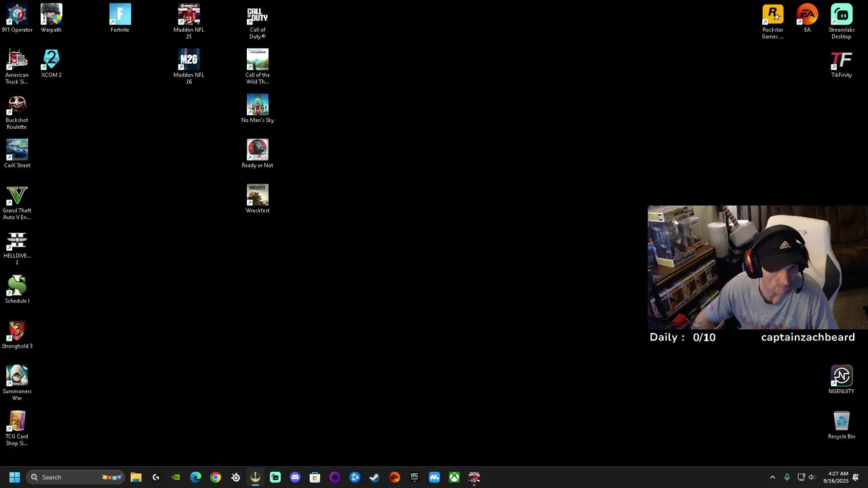The width and height of the screenshot is (868, 488).
Task: Open the Madden game icon in taskbar
Action: 474,477
